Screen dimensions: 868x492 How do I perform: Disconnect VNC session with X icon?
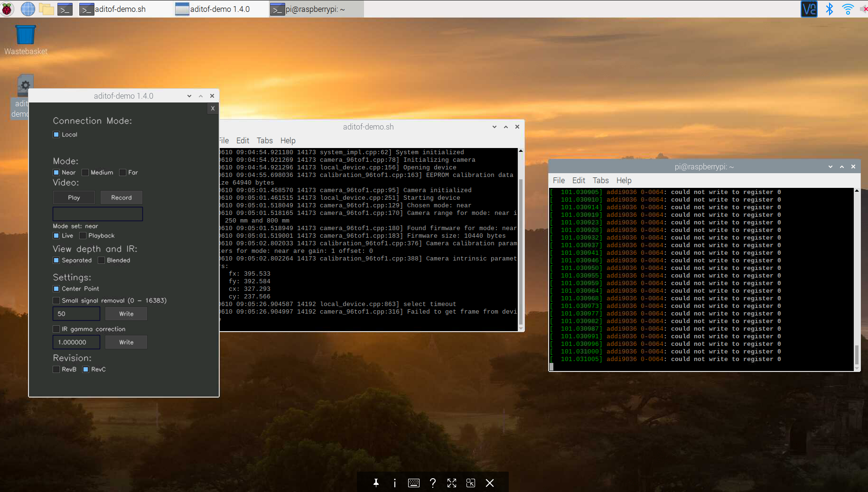coord(490,483)
